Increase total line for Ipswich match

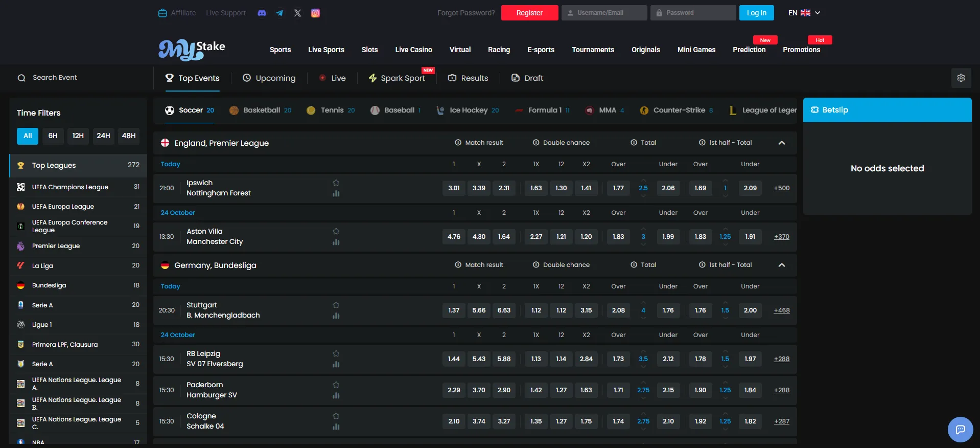[x=643, y=180]
